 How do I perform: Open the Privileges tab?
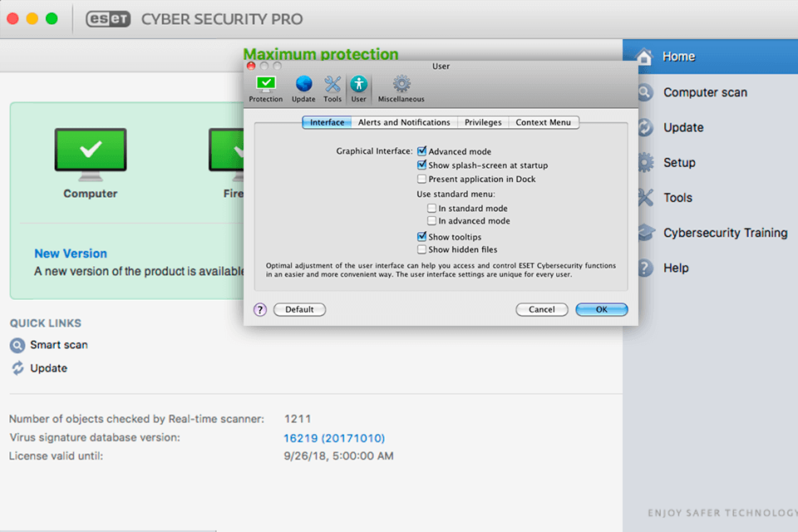point(483,122)
